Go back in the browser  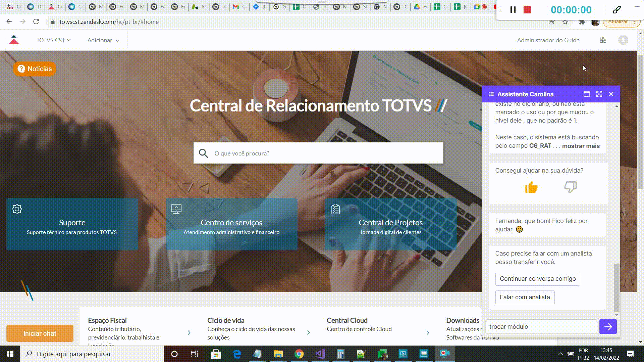pos(9,21)
